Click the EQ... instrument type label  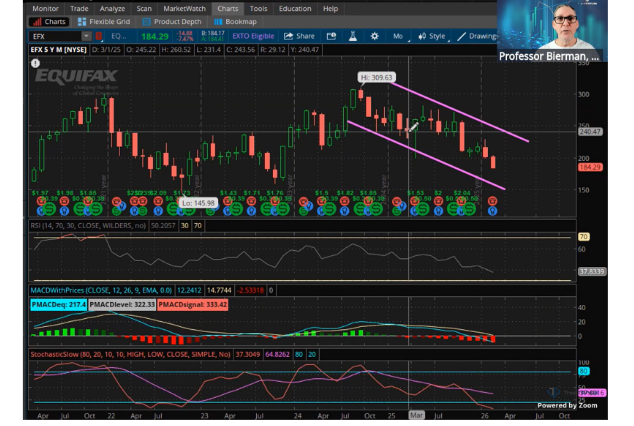[118, 36]
